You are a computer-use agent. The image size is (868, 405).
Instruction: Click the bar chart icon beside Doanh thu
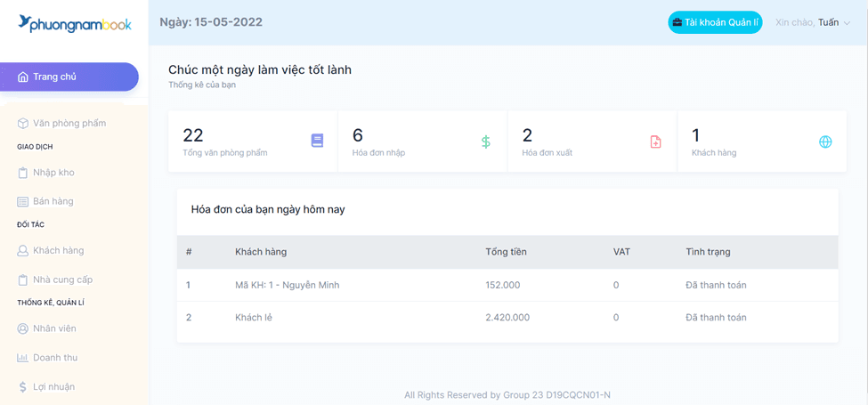[23, 358]
